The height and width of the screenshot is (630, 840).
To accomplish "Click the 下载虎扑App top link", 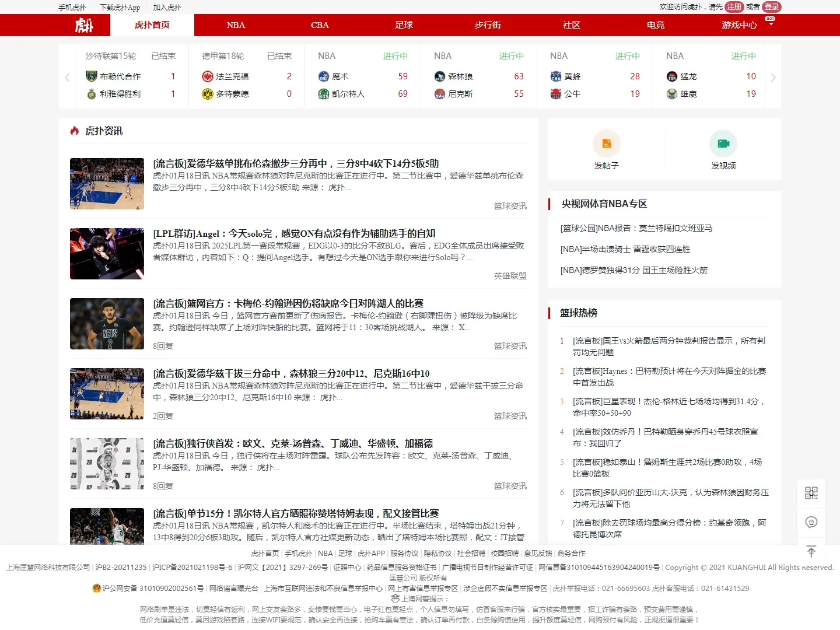I will (120, 8).
